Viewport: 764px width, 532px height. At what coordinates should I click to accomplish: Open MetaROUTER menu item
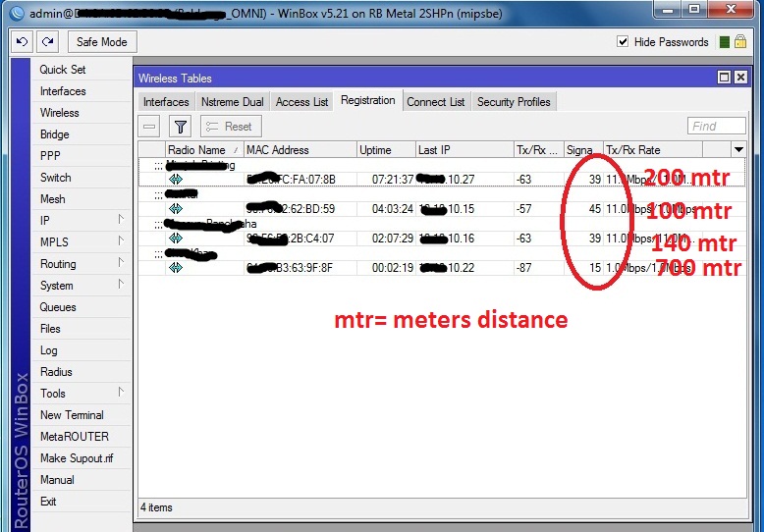(x=75, y=437)
